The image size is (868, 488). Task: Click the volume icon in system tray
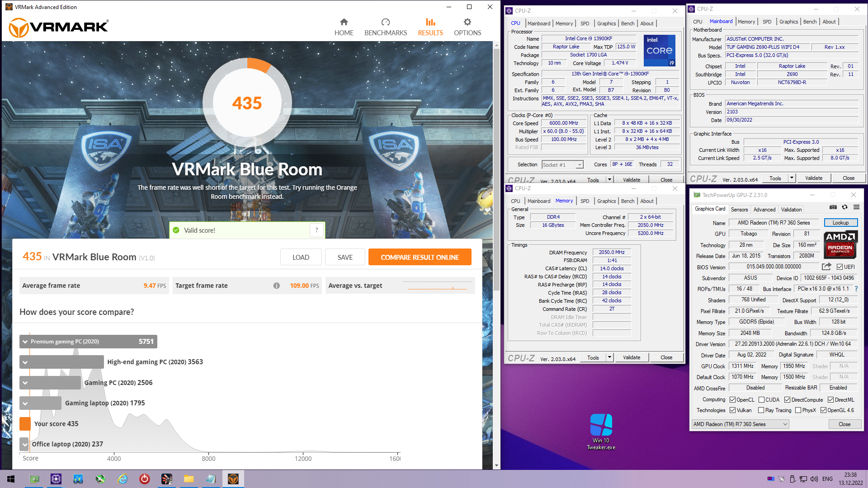click(x=814, y=479)
